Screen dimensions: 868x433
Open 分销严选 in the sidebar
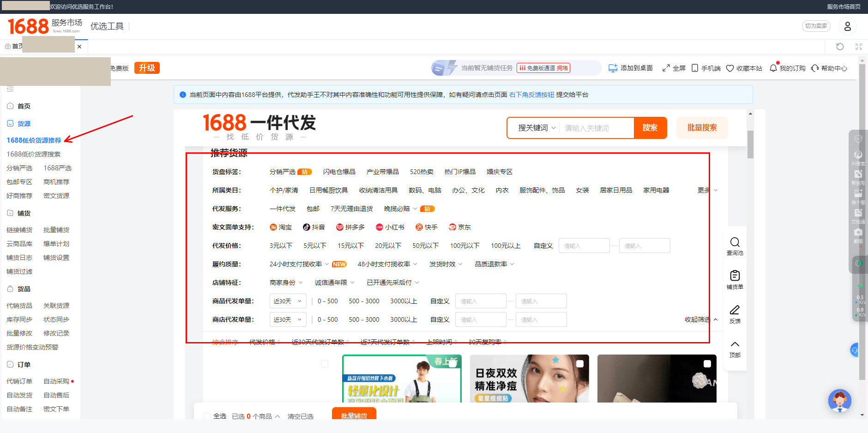[19, 168]
